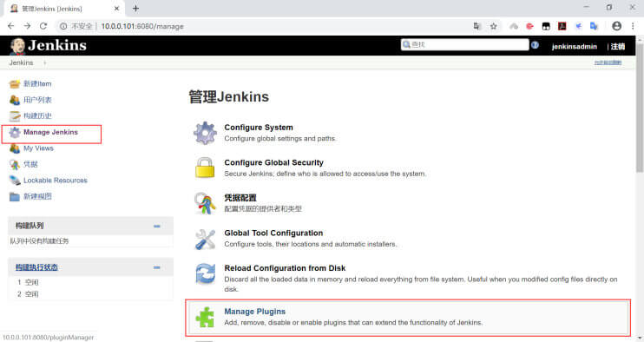Open 用户列表 in the sidebar
The height and width of the screenshot is (342, 644).
click(x=37, y=100)
